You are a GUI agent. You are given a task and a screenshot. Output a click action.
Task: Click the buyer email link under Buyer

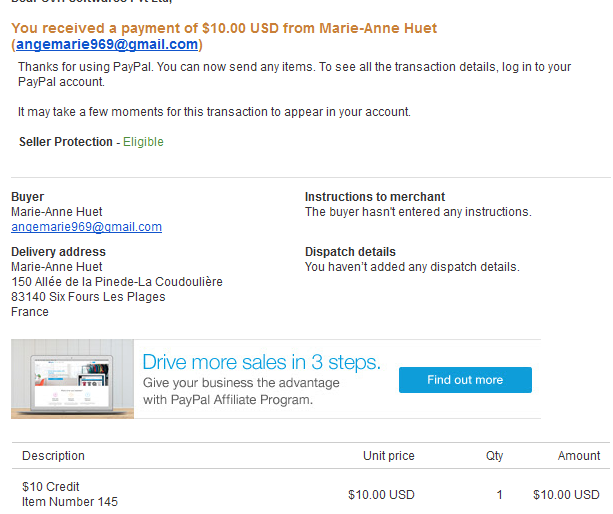coord(86,227)
